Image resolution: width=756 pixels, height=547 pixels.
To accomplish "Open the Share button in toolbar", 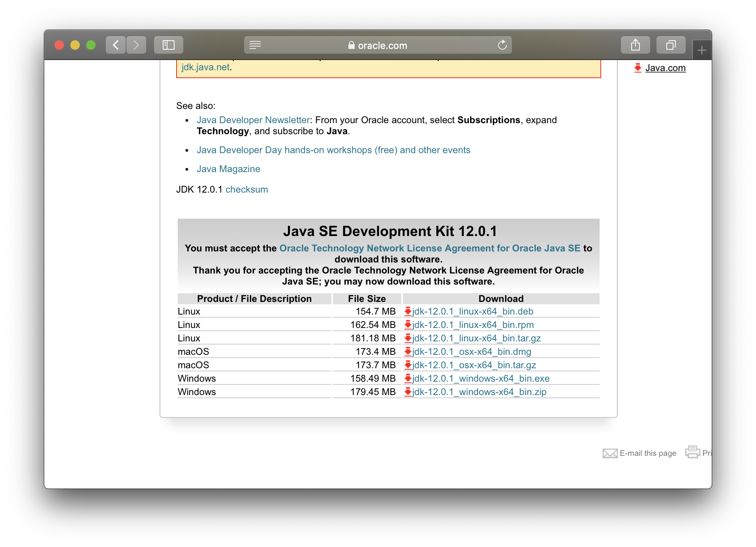I will (x=635, y=45).
